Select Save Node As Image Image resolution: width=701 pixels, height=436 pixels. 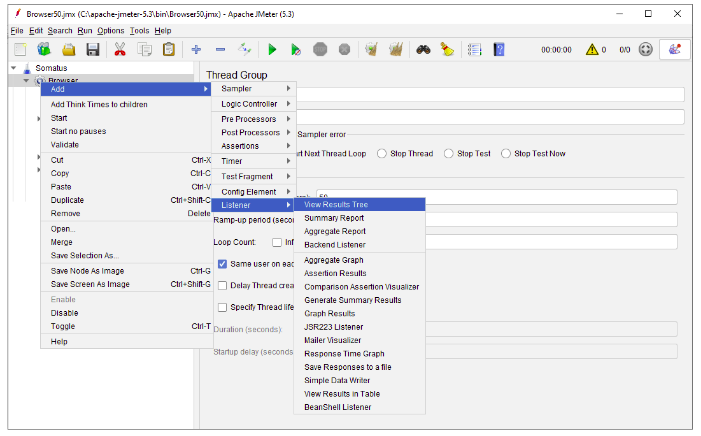pyautogui.click(x=126, y=271)
